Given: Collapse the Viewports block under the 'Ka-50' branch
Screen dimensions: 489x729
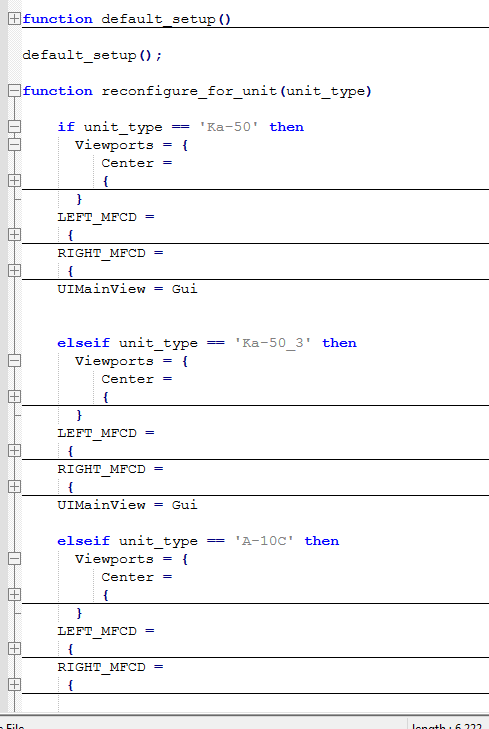Looking at the screenshot, I should (x=14, y=145).
